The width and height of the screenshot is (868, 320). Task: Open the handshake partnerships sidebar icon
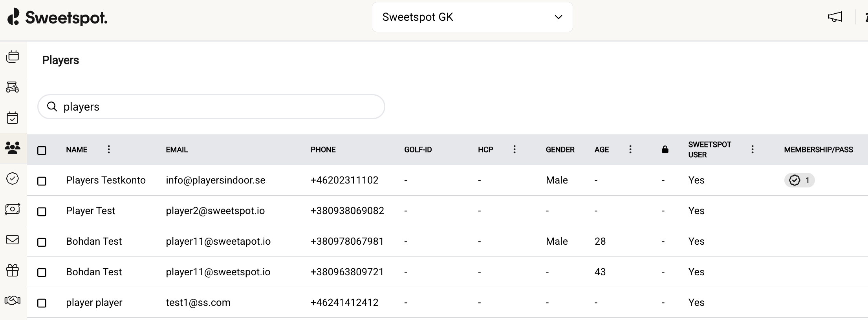coord(13,301)
